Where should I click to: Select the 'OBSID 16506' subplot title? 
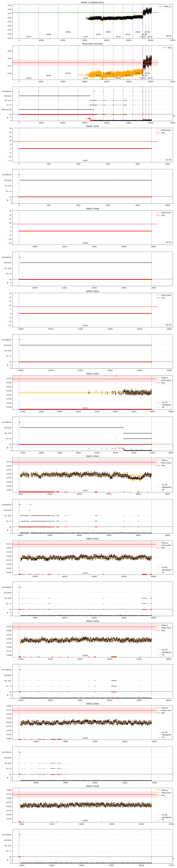point(93,786)
